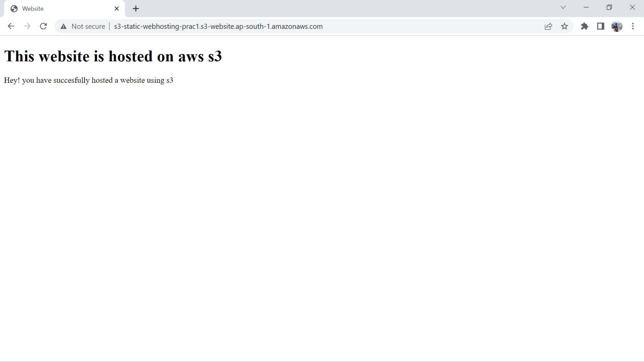Click the success message text about s3
644x362 pixels.
[88, 80]
